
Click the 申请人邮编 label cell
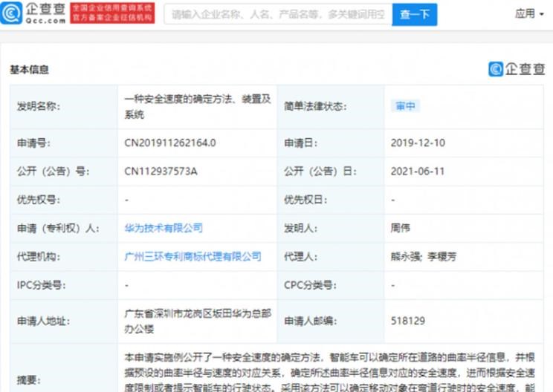tap(331, 321)
